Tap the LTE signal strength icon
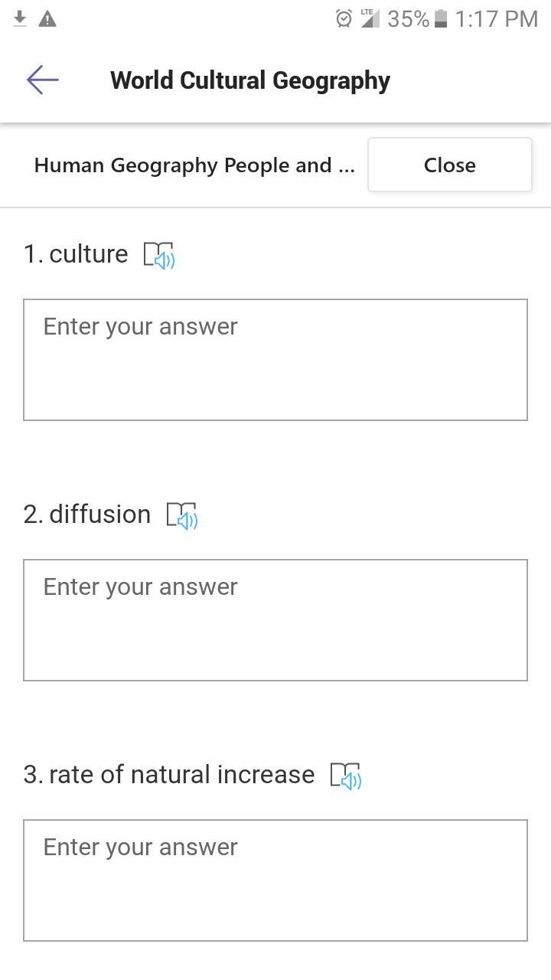Viewport: 551px width, 980px height. (x=370, y=18)
